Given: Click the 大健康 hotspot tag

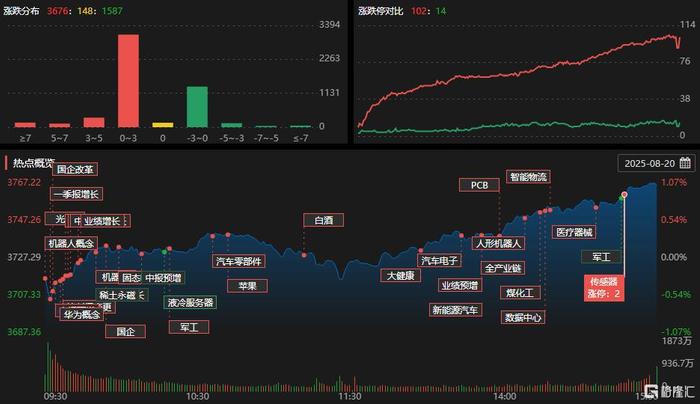Looking at the screenshot, I should 401,275.
